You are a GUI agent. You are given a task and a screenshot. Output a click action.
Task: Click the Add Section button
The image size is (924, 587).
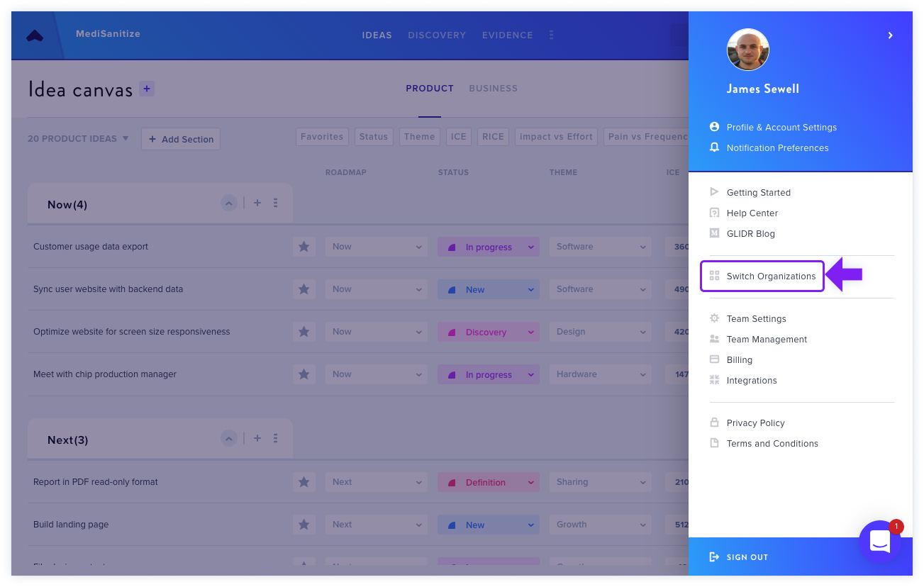coord(181,139)
